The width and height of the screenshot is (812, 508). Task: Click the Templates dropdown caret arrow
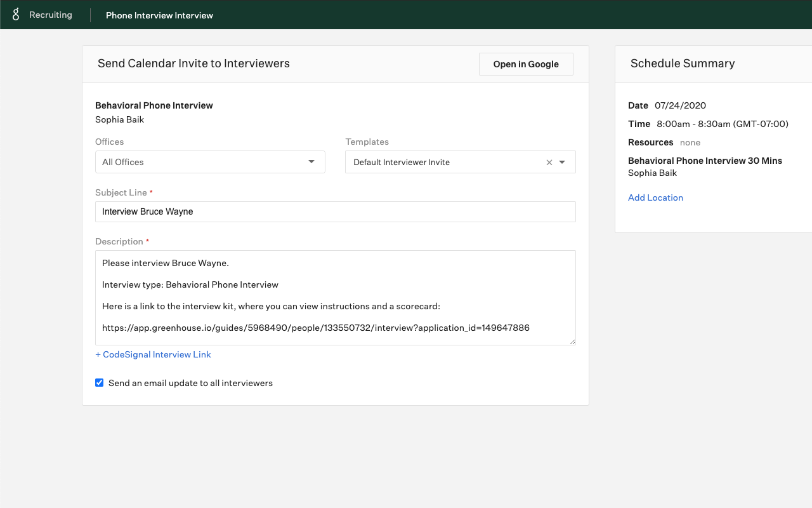pyautogui.click(x=562, y=163)
